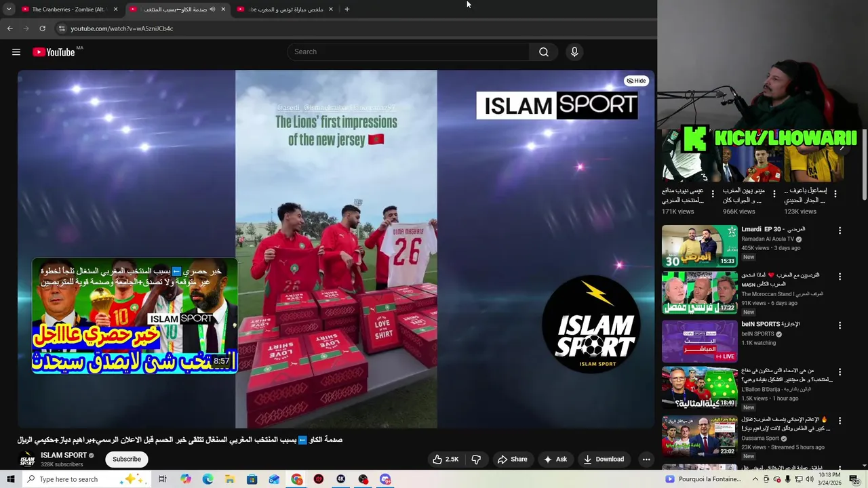Close the currently playing video tab
The height and width of the screenshot is (488, 868).
223,9
